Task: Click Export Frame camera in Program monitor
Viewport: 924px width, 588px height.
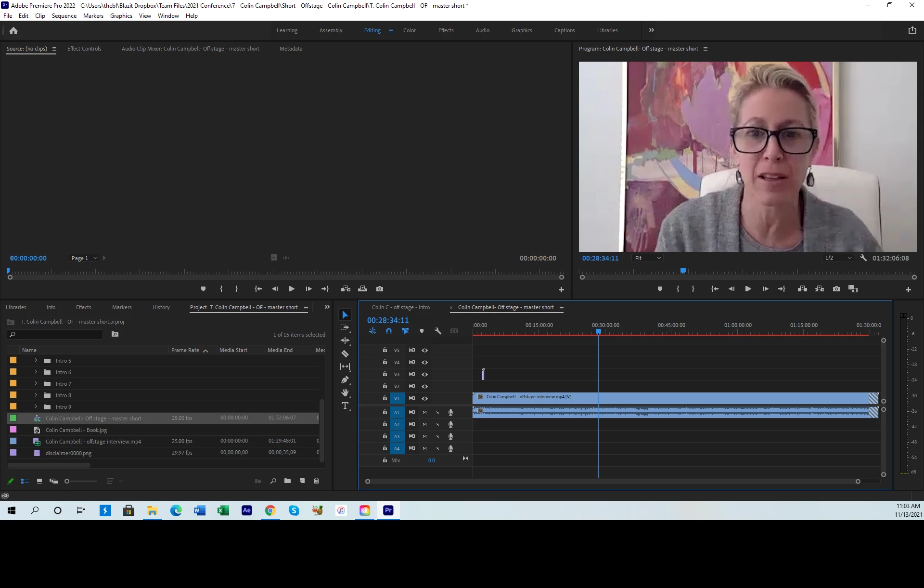Action: [x=836, y=289]
